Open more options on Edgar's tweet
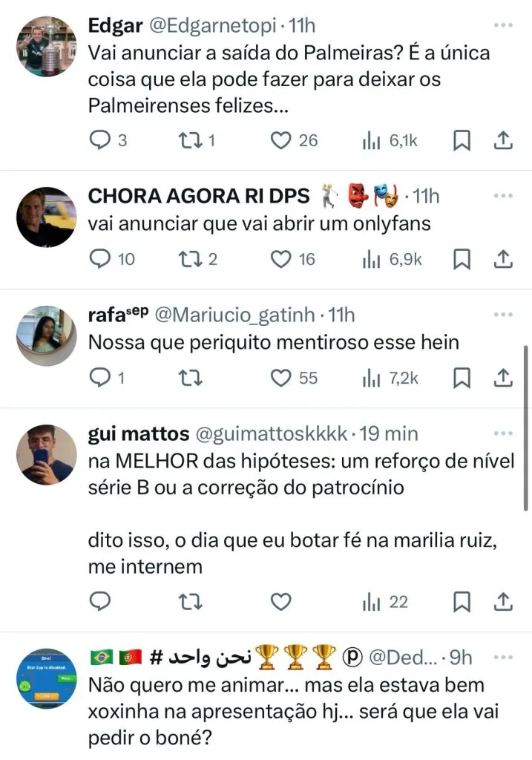This screenshot has width=532, height=760. coord(503,25)
